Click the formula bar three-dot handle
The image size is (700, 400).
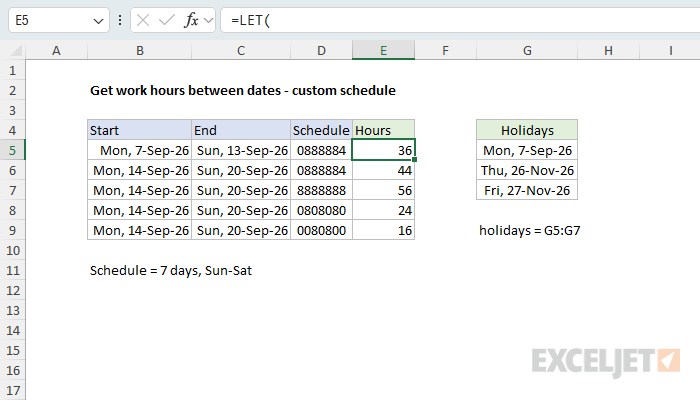(120, 20)
